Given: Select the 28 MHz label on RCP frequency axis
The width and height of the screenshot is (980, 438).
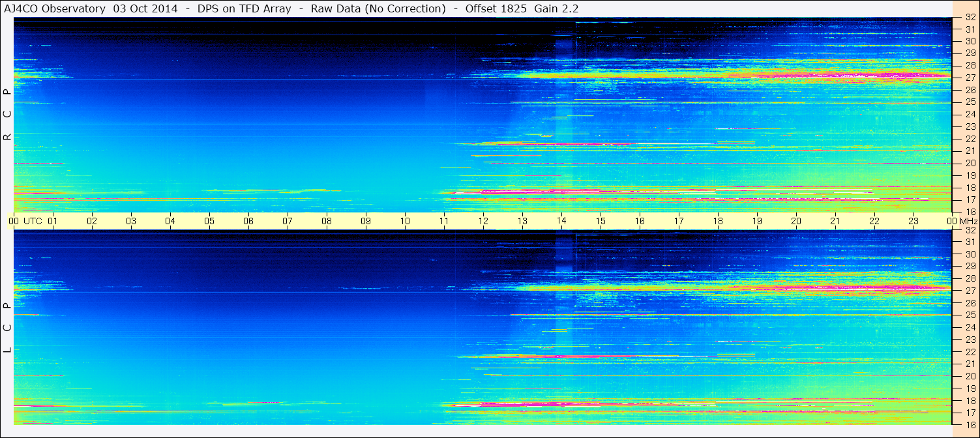Looking at the screenshot, I should [970, 65].
